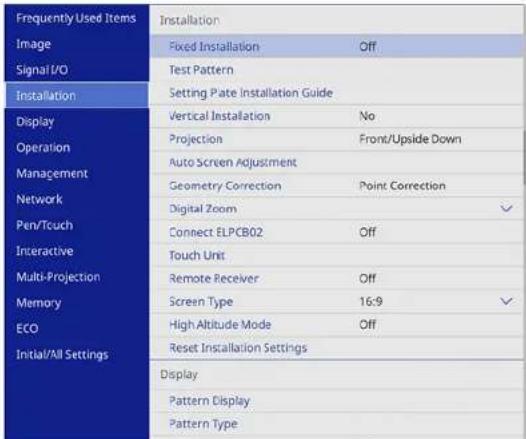Select the Pattern Type setting
The image size is (526, 439).
tap(337, 424)
